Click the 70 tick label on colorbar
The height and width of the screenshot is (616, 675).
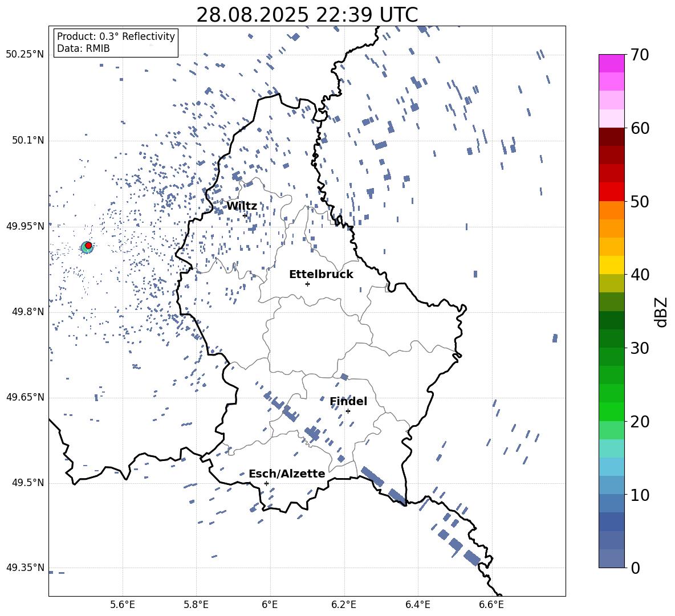640,55
